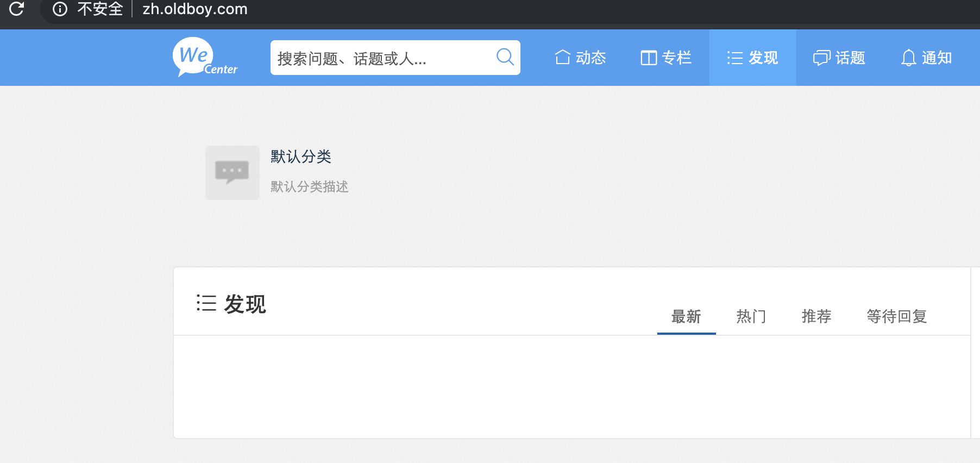The height and width of the screenshot is (463, 980).
Task: Click the WeCenter logo
Action: click(205, 57)
